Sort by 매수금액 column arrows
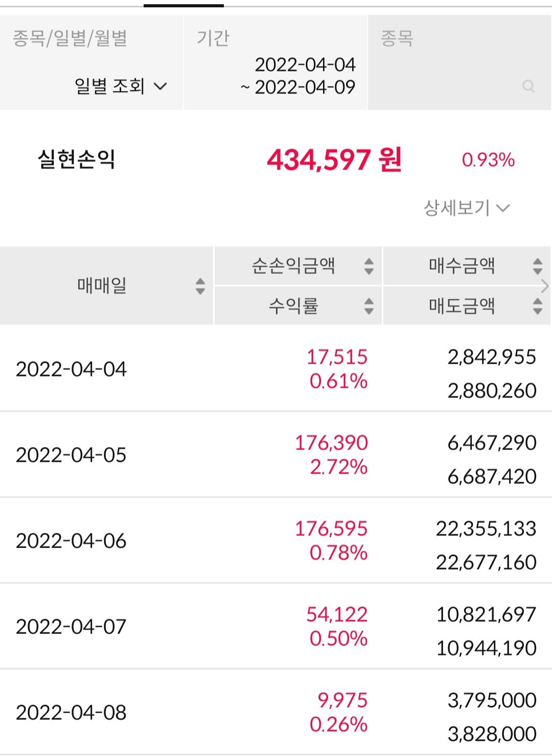552x756 pixels. pyautogui.click(x=537, y=266)
